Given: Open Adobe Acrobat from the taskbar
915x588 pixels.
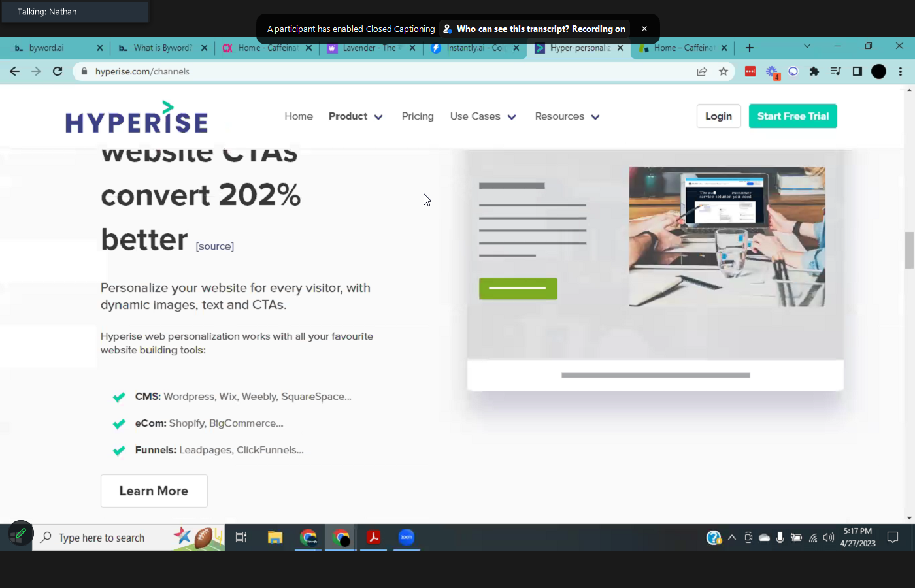Looking at the screenshot, I should point(373,537).
